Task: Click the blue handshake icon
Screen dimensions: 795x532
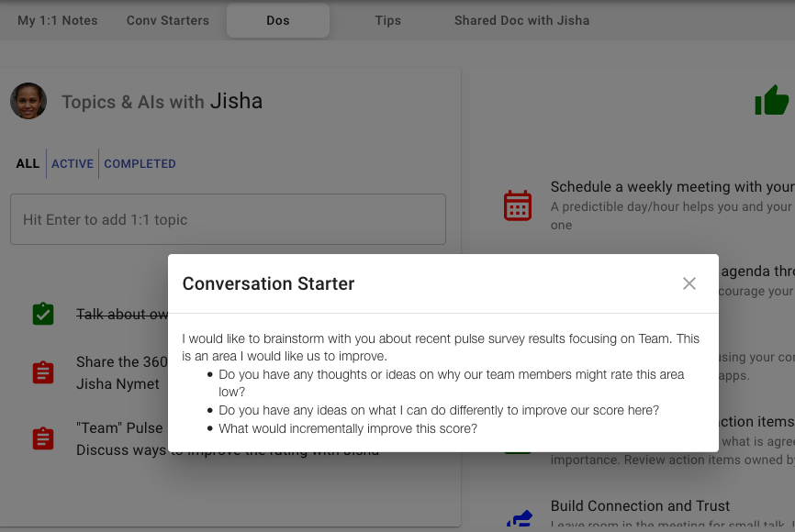Action: [520, 519]
